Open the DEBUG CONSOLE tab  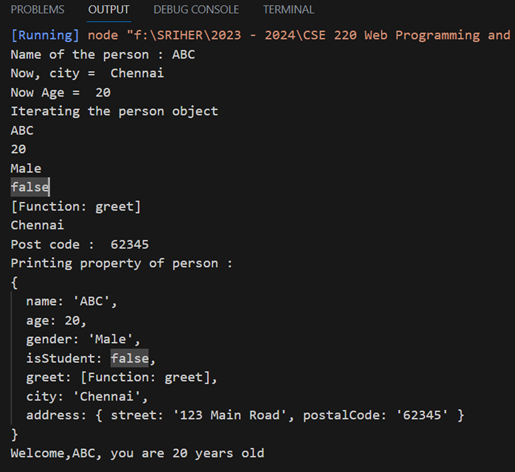pos(196,10)
